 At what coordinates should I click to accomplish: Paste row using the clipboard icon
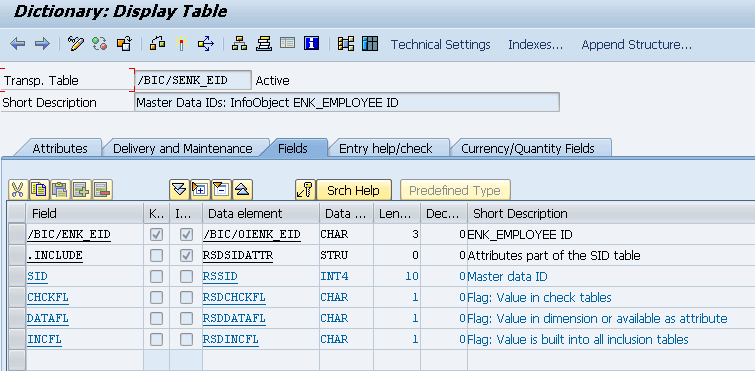click(60, 190)
